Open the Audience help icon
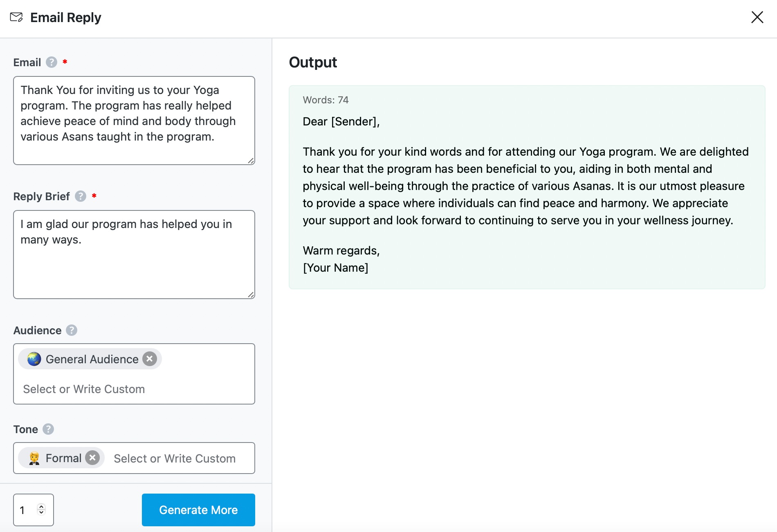777x532 pixels. (72, 330)
